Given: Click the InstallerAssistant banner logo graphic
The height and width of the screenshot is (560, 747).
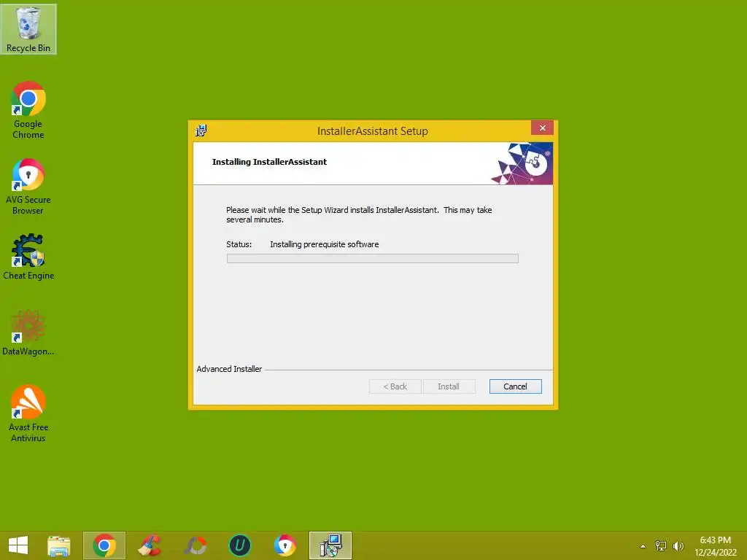Looking at the screenshot, I should coord(522,163).
